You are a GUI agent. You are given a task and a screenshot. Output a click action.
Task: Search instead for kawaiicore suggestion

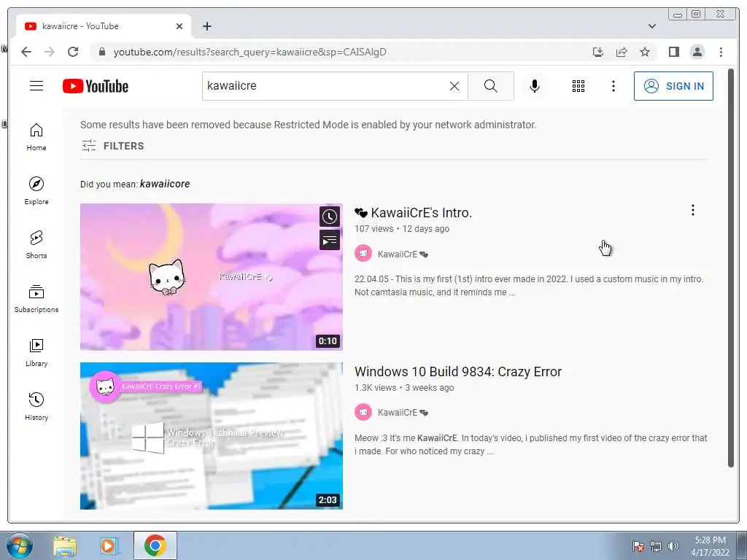tap(165, 184)
